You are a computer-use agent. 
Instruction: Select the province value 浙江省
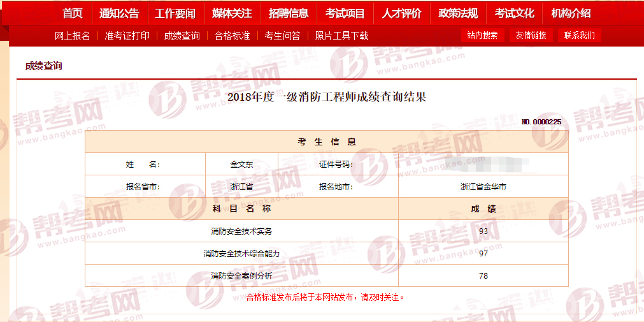coord(241,186)
